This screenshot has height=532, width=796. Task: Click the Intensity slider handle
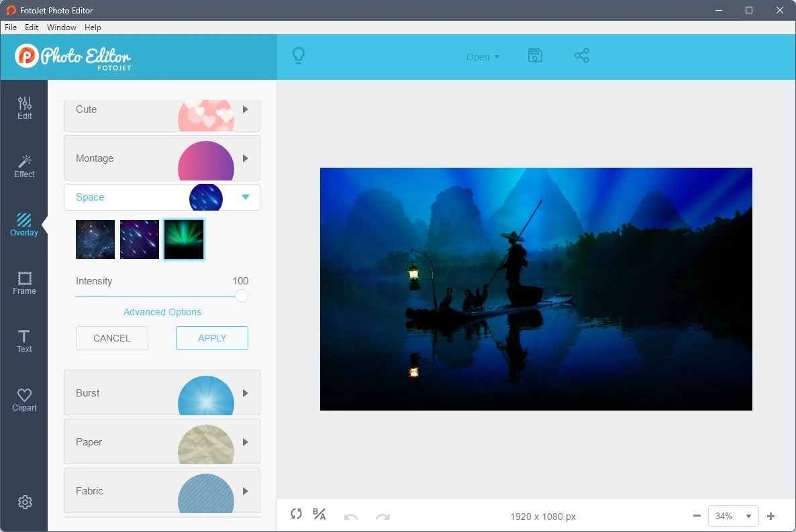point(242,295)
